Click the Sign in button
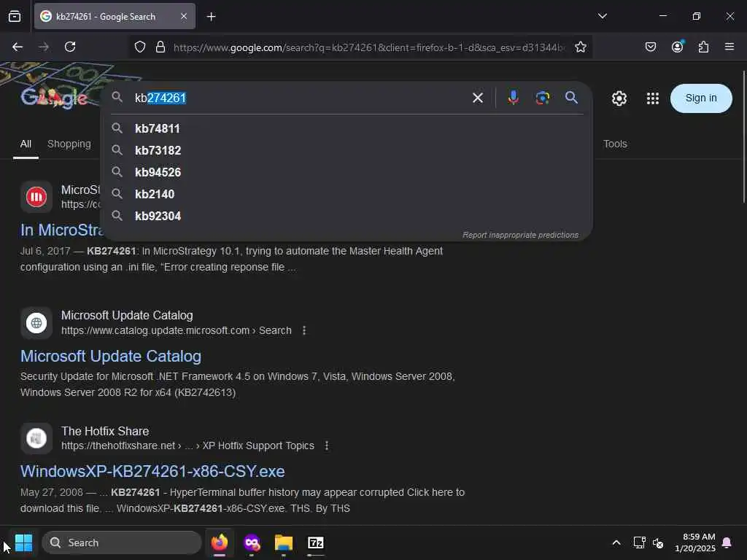The width and height of the screenshot is (747, 560). click(x=701, y=98)
